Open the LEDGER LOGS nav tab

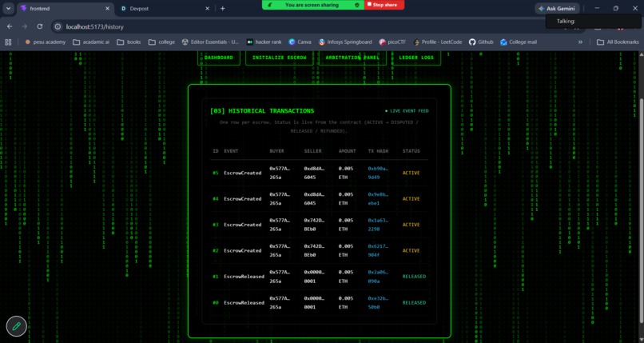point(416,58)
